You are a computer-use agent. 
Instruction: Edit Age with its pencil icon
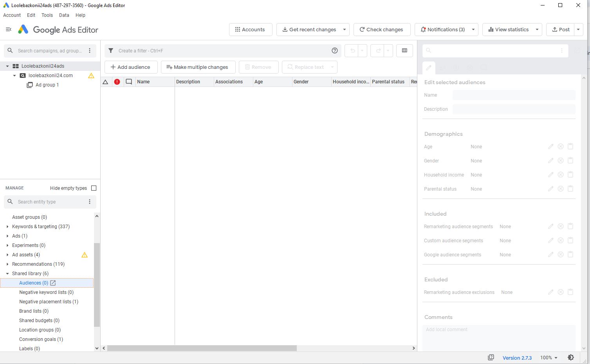[550, 146]
